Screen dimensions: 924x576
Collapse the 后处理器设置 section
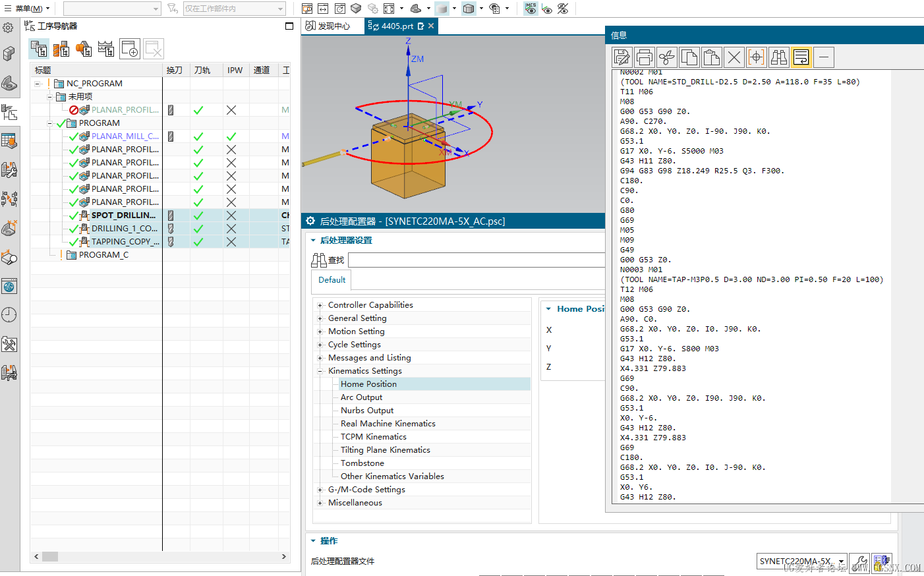(313, 241)
